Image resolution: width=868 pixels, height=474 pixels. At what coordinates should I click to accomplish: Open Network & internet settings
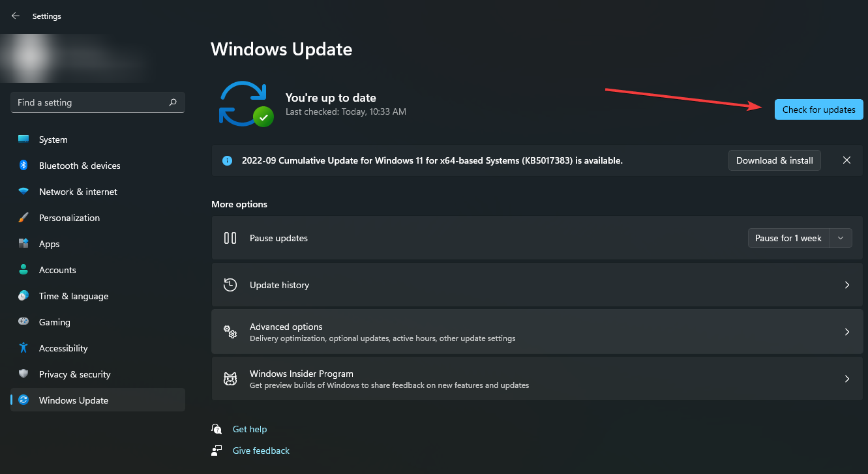[x=98, y=192]
